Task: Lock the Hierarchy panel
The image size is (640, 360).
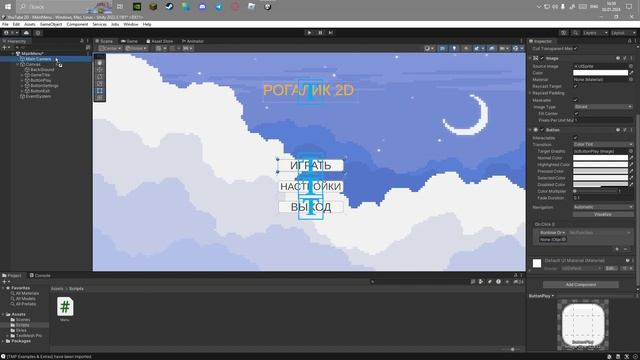Action: pyautogui.click(x=82, y=41)
